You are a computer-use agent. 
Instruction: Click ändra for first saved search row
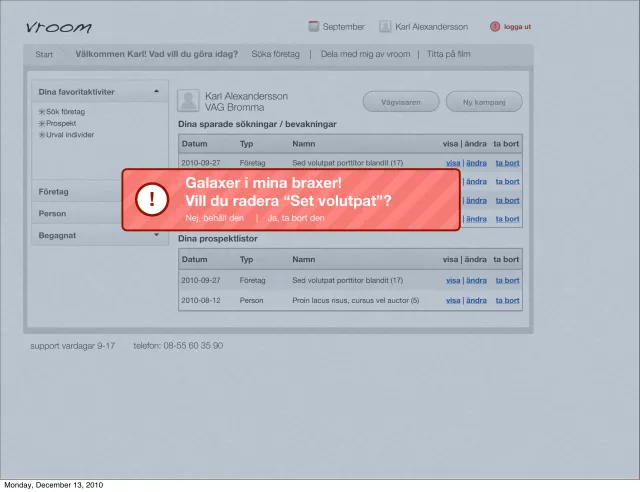476,163
